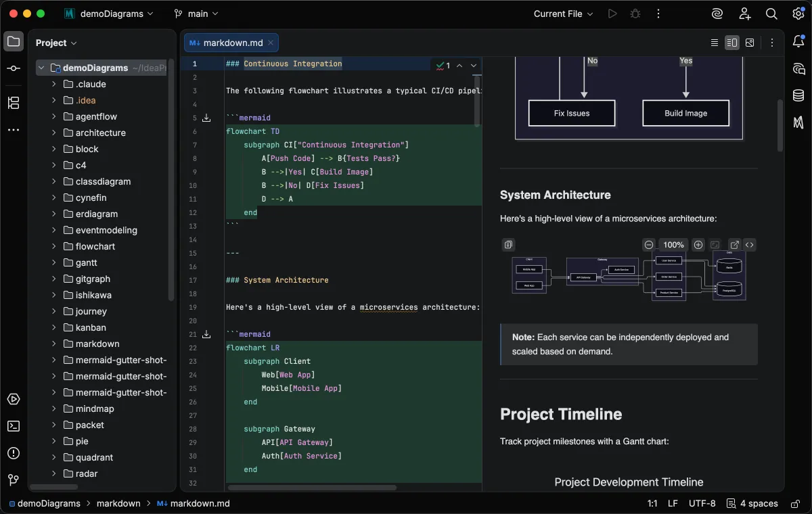Expand the architecture folder

54,133
